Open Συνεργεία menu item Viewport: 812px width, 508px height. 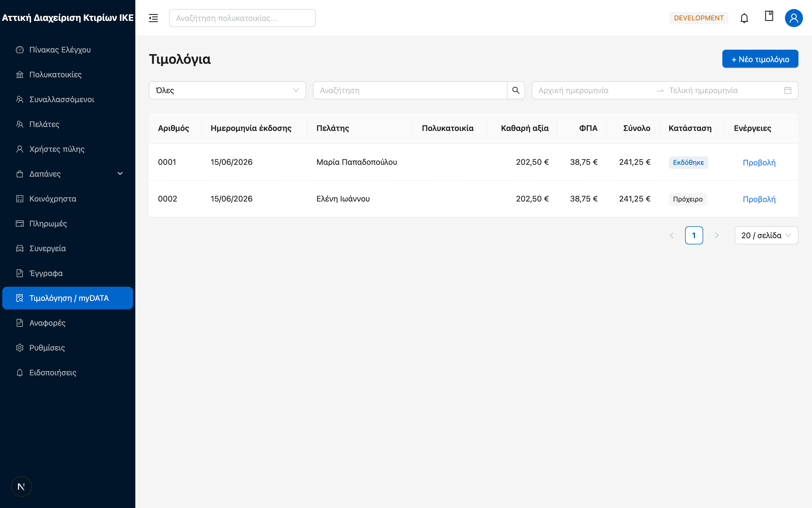(x=67, y=249)
